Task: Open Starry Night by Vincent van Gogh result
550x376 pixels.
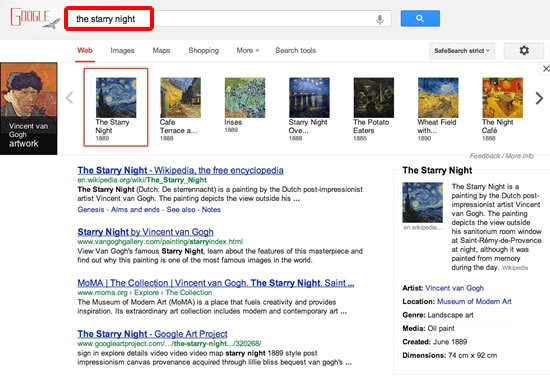Action: [x=145, y=232]
